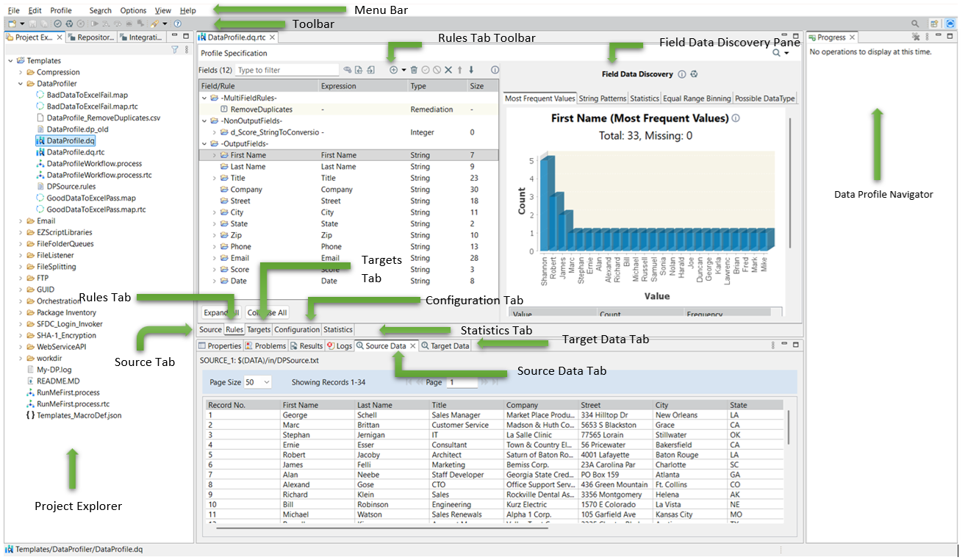Collapse the -OutputFields- group
This screenshot has height=560, width=965.
point(203,144)
